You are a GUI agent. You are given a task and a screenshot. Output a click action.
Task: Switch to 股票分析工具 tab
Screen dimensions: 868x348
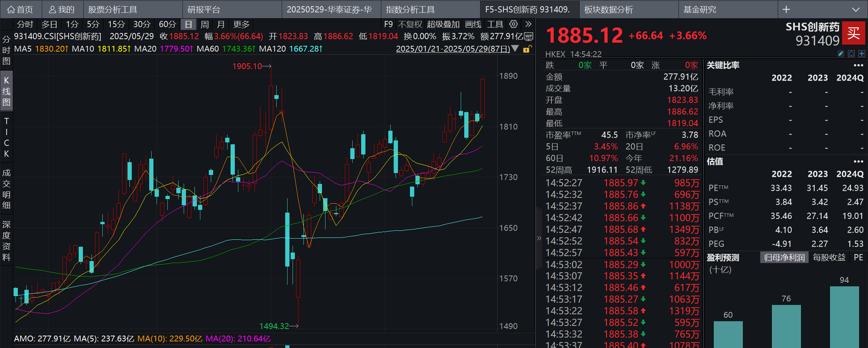(x=133, y=9)
